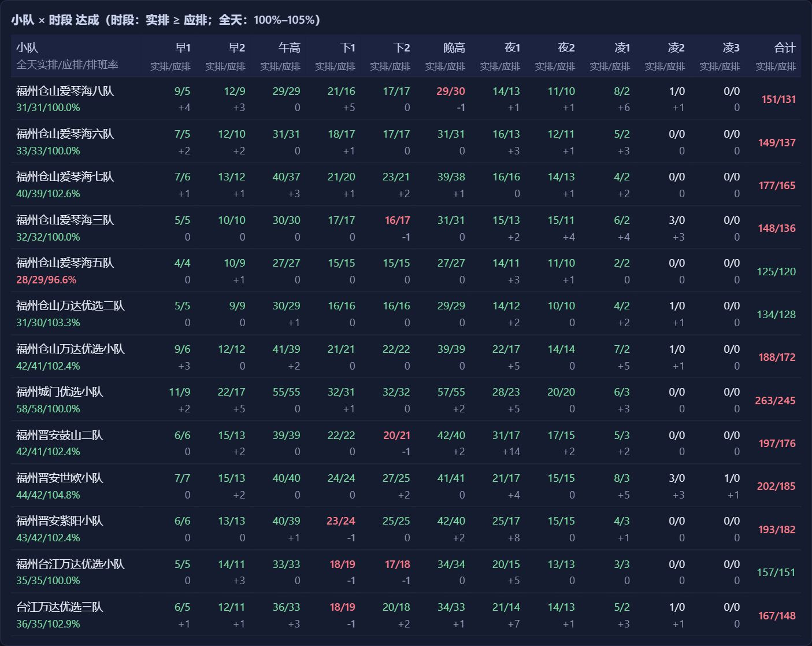Click total 149/137 for 爱琴海六队

point(777,142)
